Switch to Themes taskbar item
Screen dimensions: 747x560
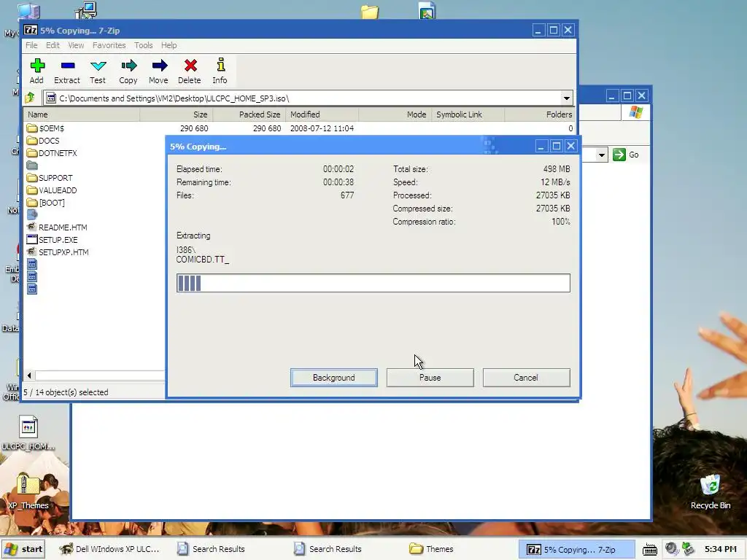432,549
